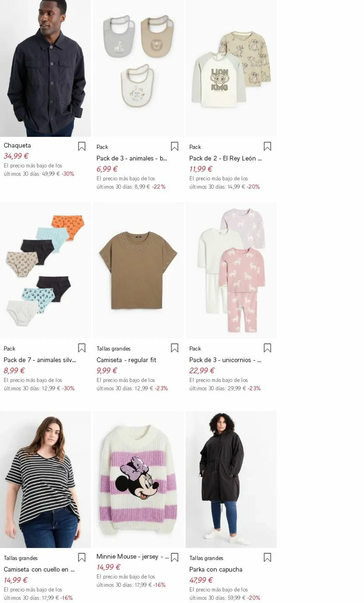This screenshot has height=603, width=364.
Task: Open the black parka model photo
Action: coord(231,480)
